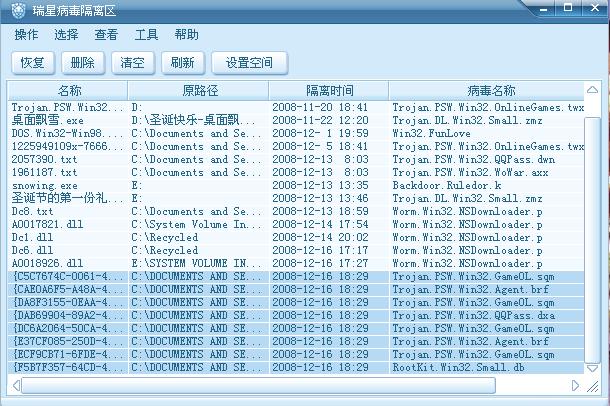Select the 桌面飘雪.exe row
Viewport: 610px width, 406px height.
[296, 120]
